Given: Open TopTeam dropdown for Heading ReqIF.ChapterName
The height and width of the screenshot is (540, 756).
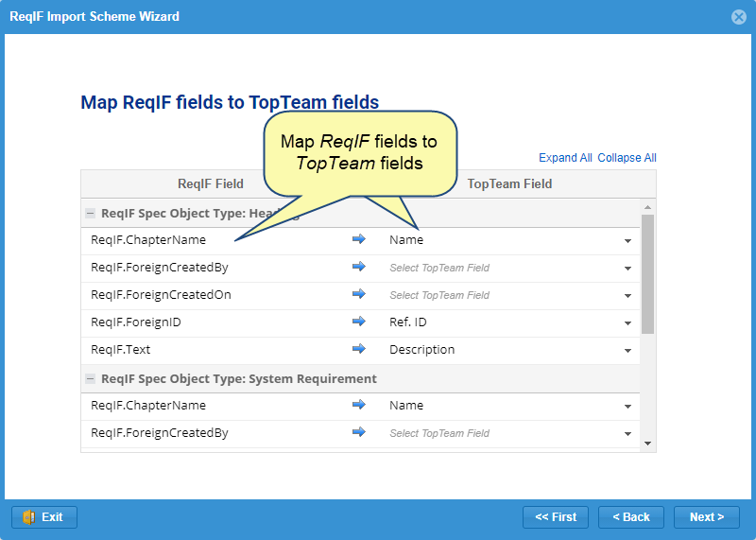Looking at the screenshot, I should click(627, 240).
